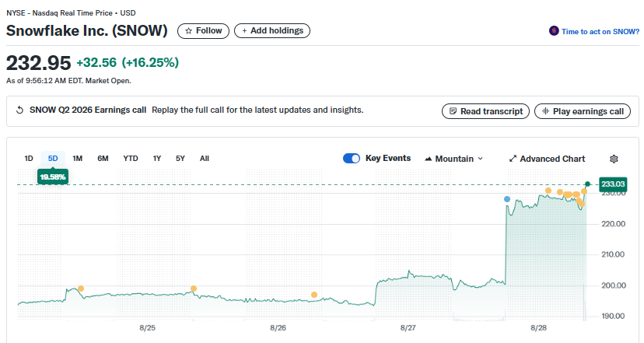Open the Advanced Chart view
Screen dimensions: 644x343
[547, 159]
